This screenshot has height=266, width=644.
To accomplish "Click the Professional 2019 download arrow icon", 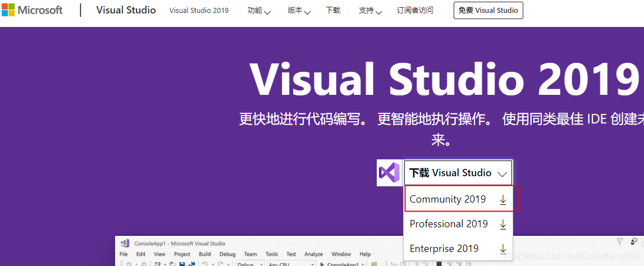I will tap(503, 224).
